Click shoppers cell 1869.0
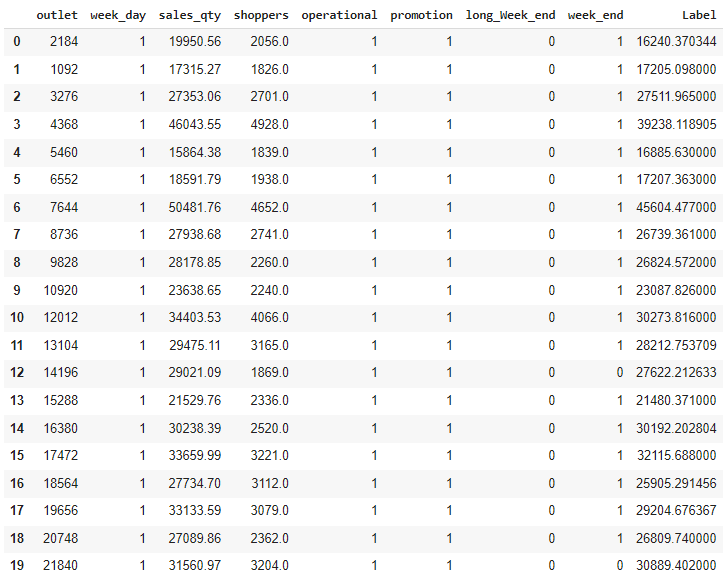Viewport: 728px width, 582px height. [270, 372]
